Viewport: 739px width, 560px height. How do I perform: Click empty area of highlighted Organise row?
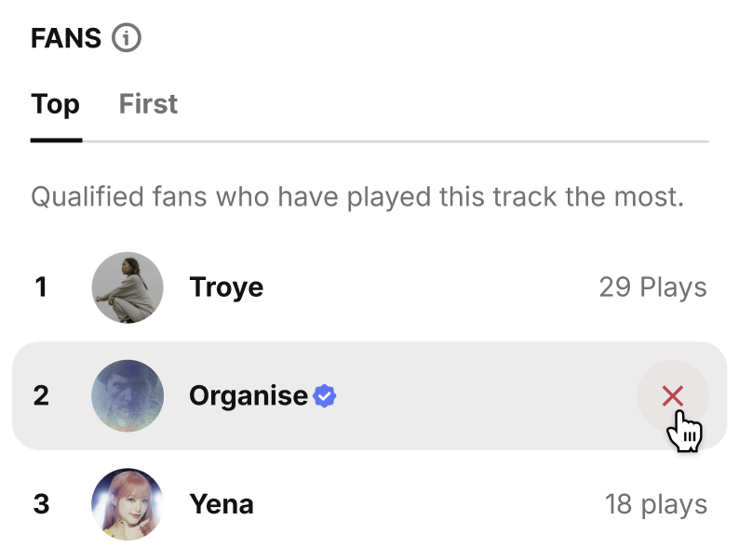[484, 396]
